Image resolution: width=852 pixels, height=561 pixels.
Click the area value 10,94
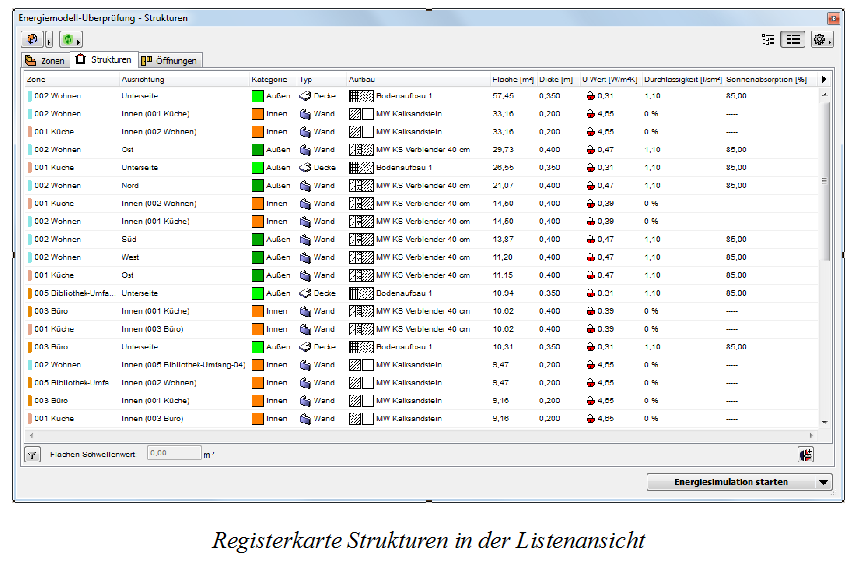coord(503,294)
